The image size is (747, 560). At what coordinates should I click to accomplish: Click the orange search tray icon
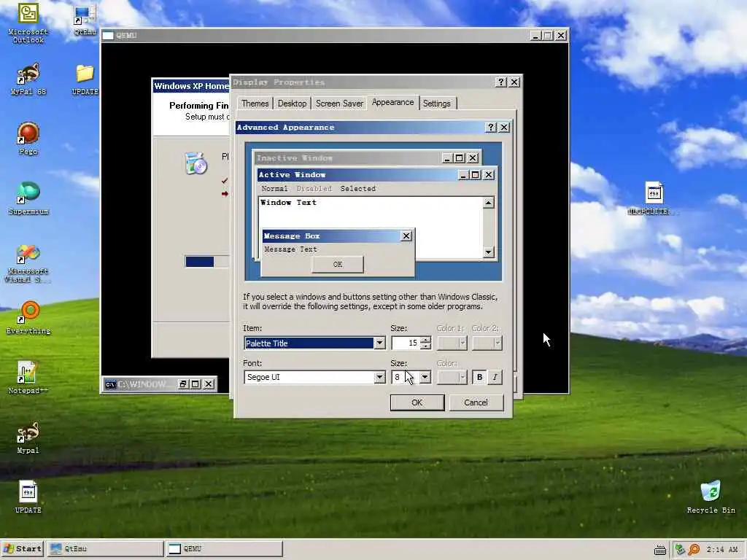pyautogui.click(x=694, y=550)
